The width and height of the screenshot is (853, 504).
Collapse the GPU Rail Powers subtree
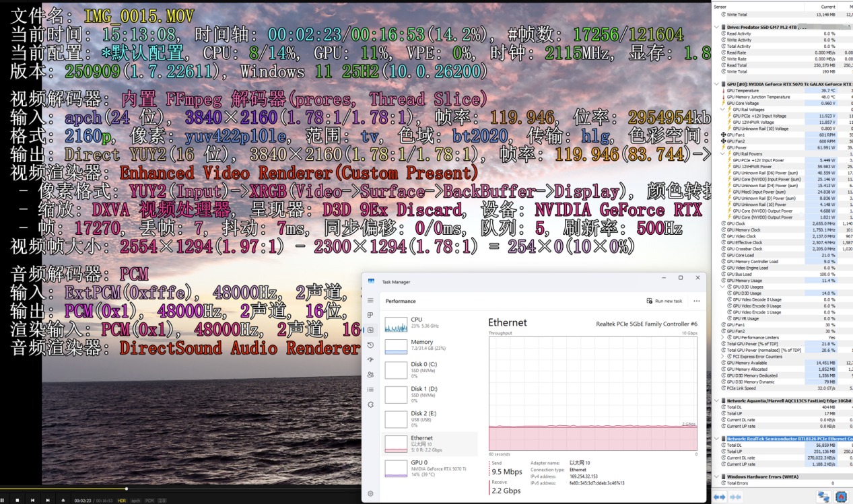pyautogui.click(x=723, y=153)
